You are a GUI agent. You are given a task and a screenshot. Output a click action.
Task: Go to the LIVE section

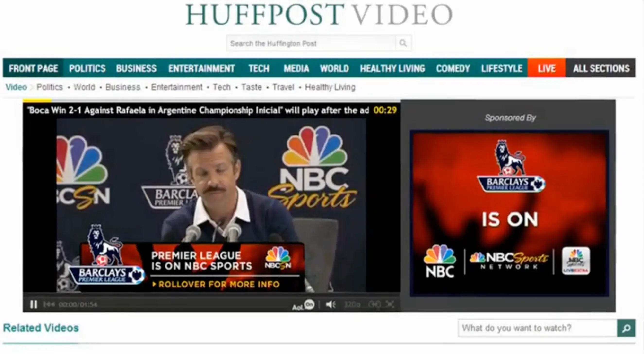pos(547,68)
